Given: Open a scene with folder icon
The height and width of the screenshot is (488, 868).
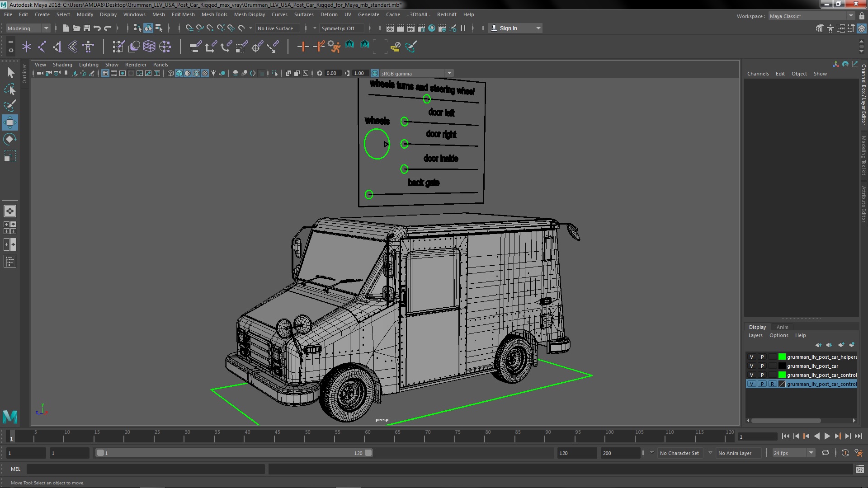Looking at the screenshot, I should (x=76, y=28).
